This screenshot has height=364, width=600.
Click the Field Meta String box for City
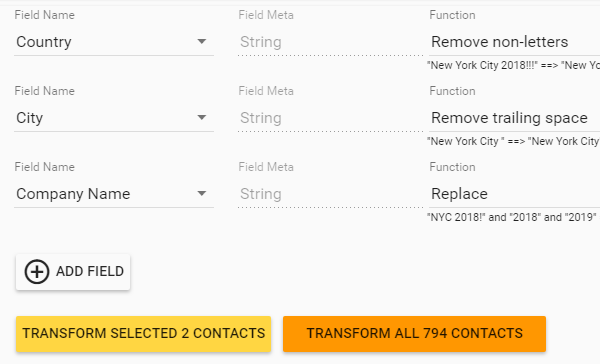[330, 118]
